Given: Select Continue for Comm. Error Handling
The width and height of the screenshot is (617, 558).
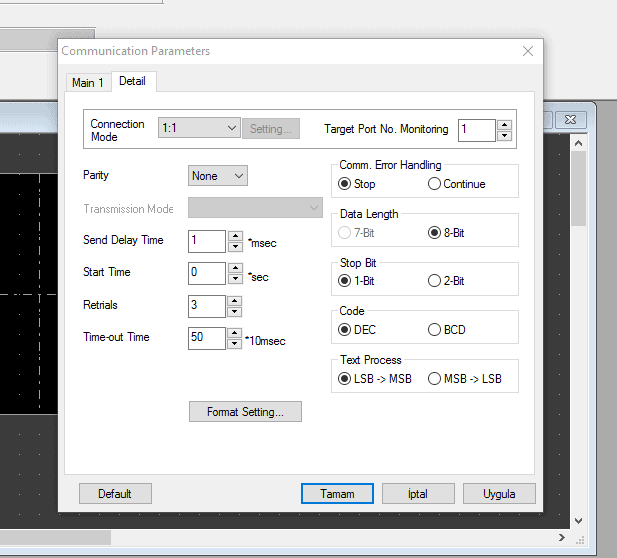Looking at the screenshot, I should [x=434, y=184].
